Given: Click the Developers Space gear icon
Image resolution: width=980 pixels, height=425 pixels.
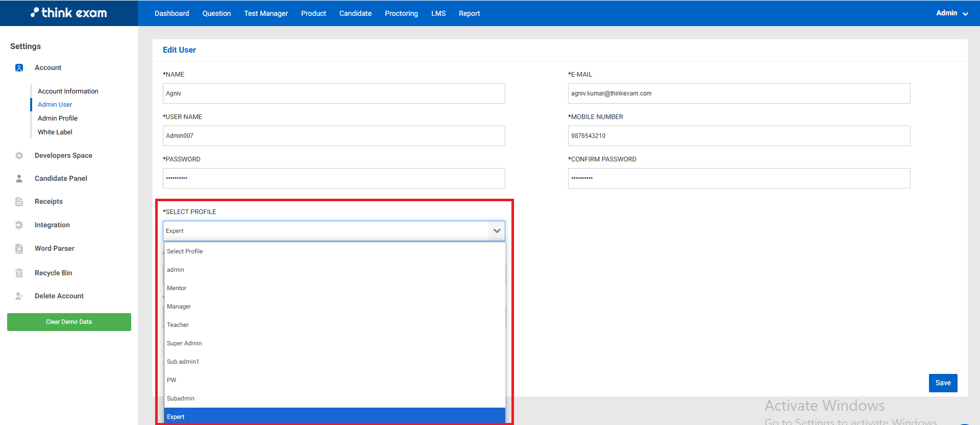Looking at the screenshot, I should (19, 156).
